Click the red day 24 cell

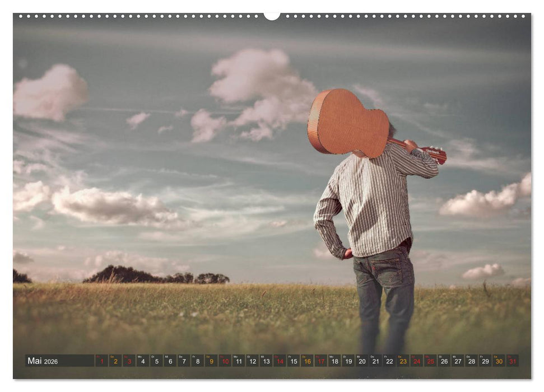pos(417,361)
